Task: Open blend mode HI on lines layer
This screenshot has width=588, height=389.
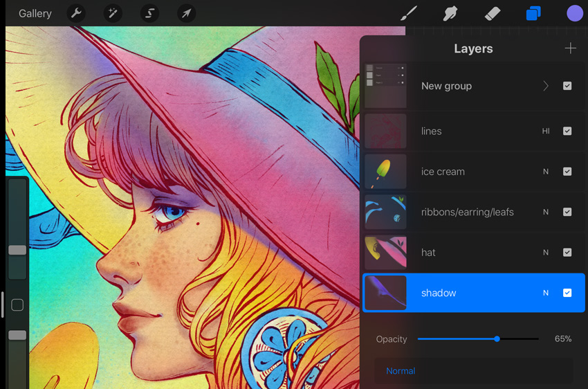Action: coord(546,131)
